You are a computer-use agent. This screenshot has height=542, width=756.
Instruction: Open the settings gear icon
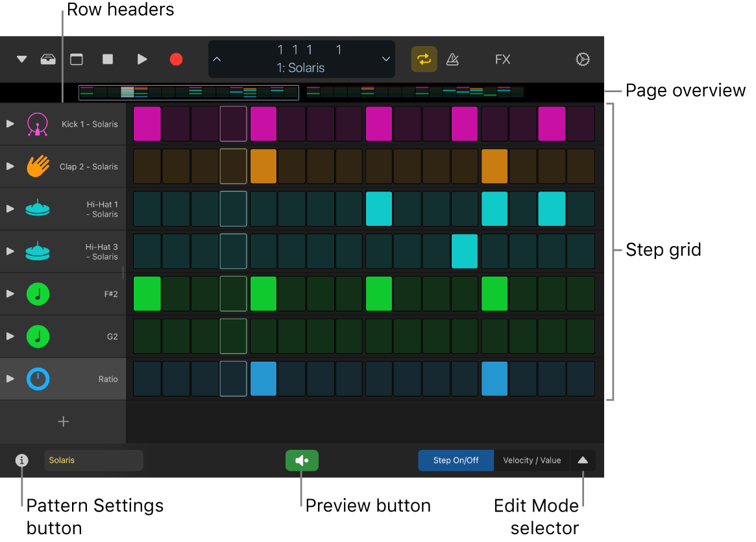pyautogui.click(x=583, y=59)
